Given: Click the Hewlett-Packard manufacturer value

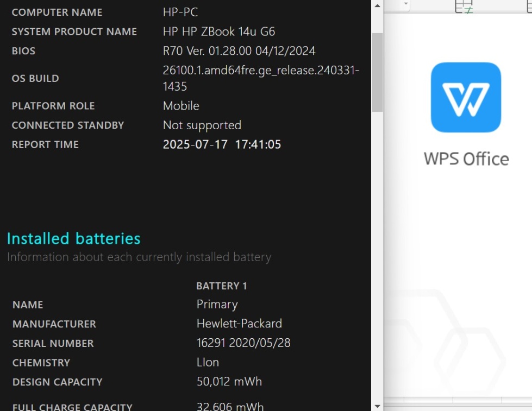Looking at the screenshot, I should pyautogui.click(x=239, y=324).
